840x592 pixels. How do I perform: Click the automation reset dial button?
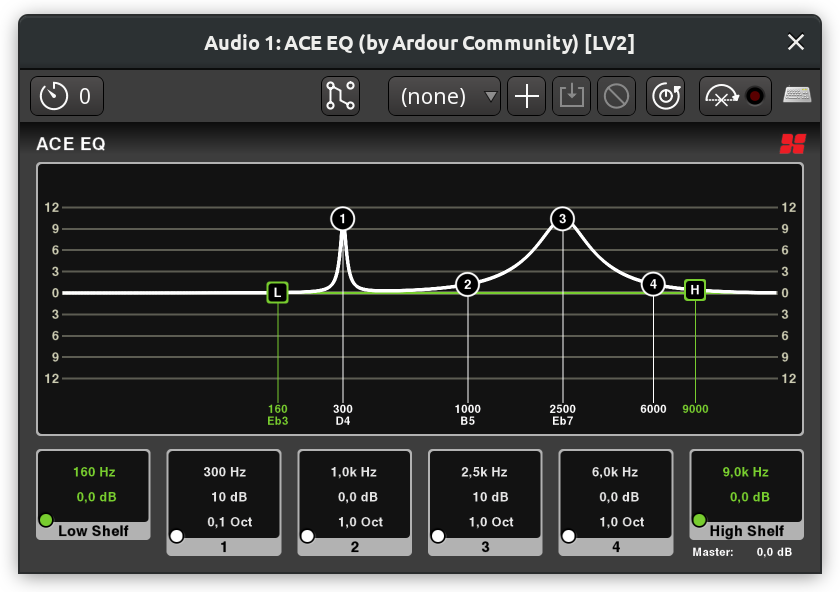point(722,96)
